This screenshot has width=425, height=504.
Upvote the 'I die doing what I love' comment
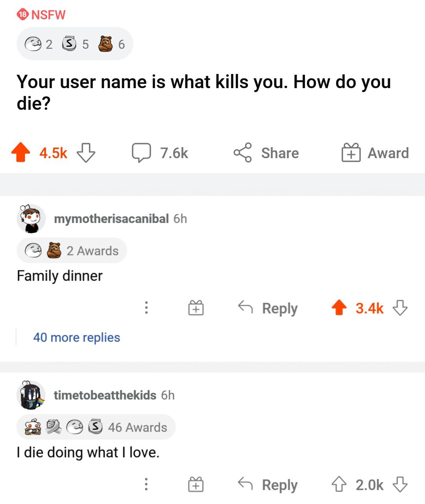(339, 484)
